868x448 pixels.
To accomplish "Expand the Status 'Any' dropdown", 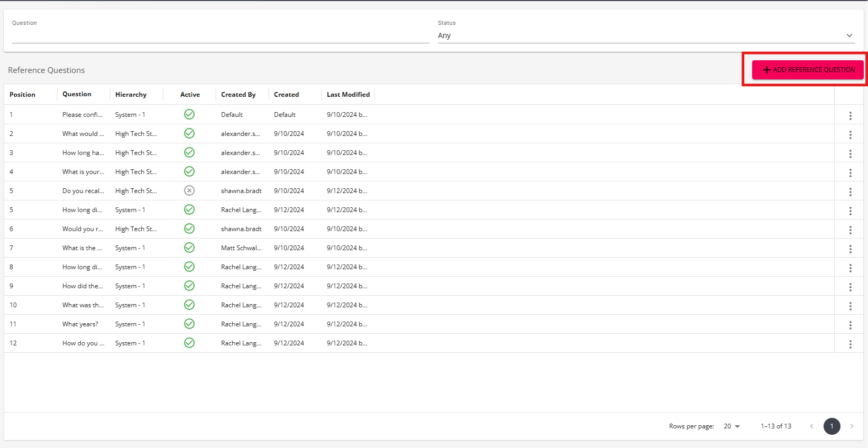I will click(x=646, y=35).
